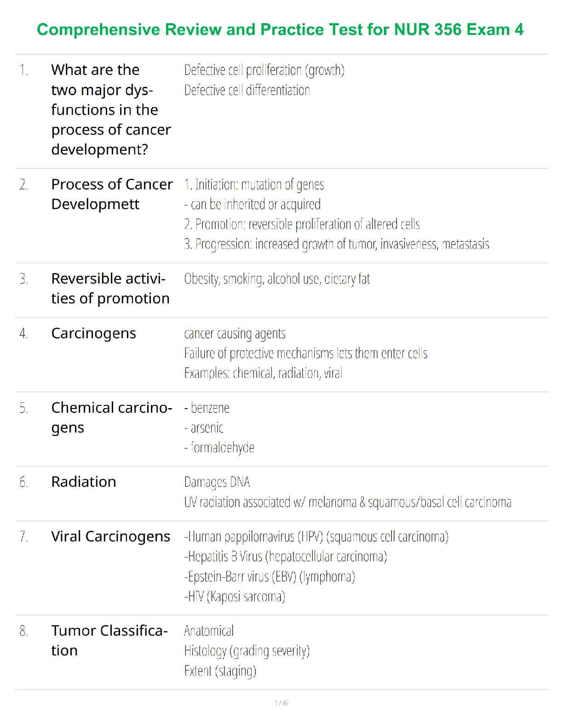Select the 'Progression: increased growth of tumor' line
Image resolution: width=563 pixels, height=728 pixels.
pos(337,244)
